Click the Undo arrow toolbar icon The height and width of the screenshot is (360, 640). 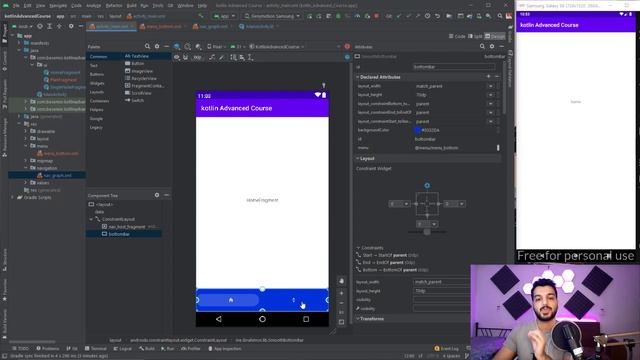437,16
